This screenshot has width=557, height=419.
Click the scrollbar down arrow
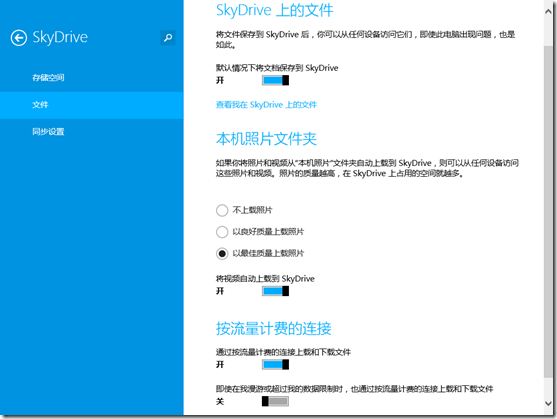click(x=548, y=404)
